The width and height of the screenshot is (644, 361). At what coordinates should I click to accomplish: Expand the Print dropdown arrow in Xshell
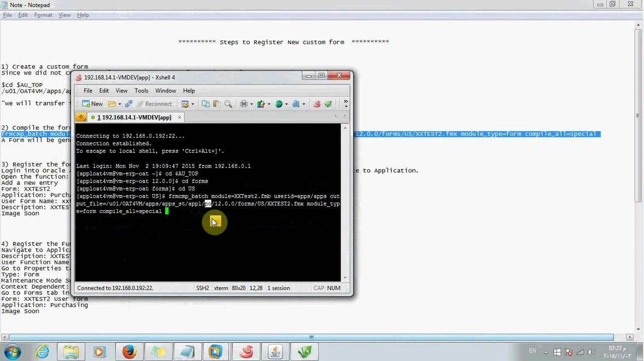(x=252, y=104)
